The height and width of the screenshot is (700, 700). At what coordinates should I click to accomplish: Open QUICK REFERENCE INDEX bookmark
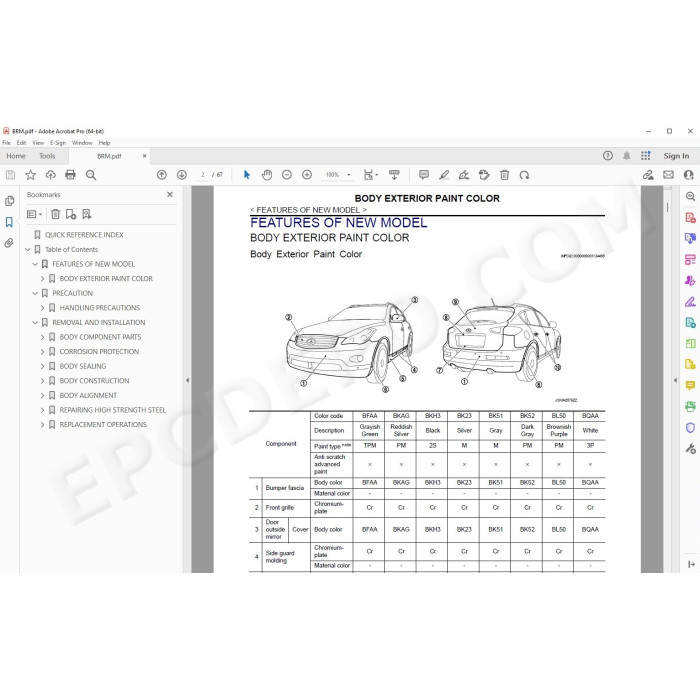84,235
